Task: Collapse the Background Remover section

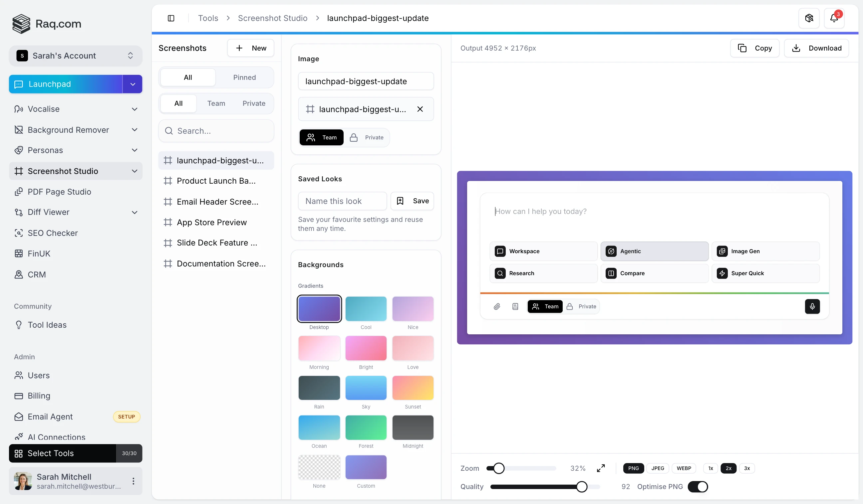Action: point(135,130)
